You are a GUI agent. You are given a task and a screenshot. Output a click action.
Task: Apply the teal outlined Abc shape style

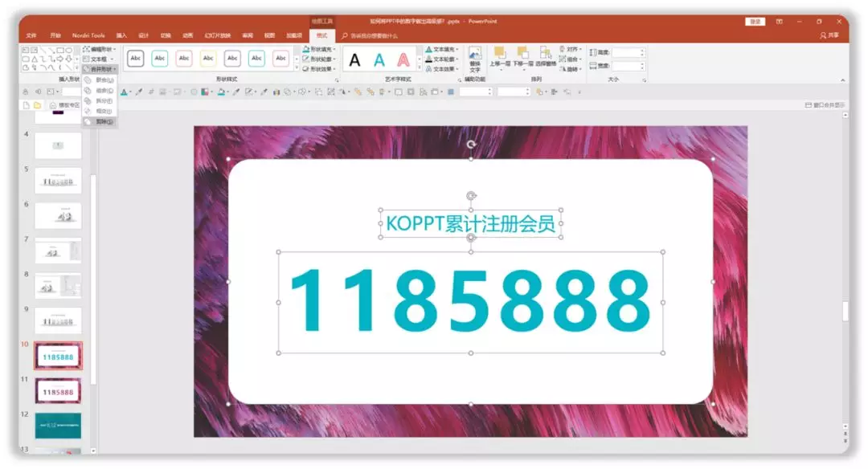point(159,59)
